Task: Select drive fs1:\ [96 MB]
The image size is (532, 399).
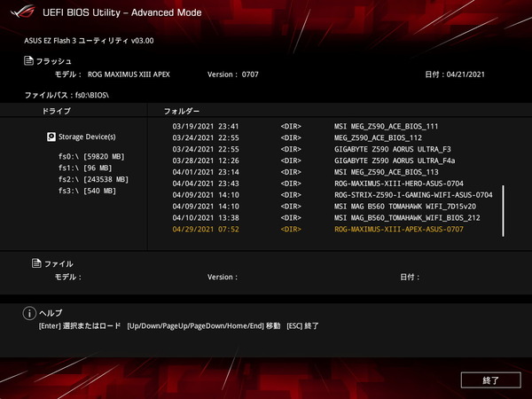Action: (85, 168)
